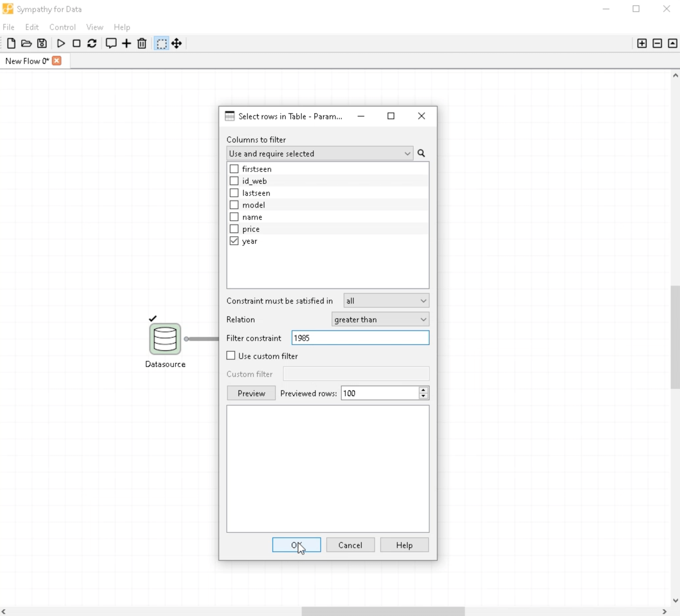Maximize the Select rows in Table dialog
680x616 pixels.
391,116
